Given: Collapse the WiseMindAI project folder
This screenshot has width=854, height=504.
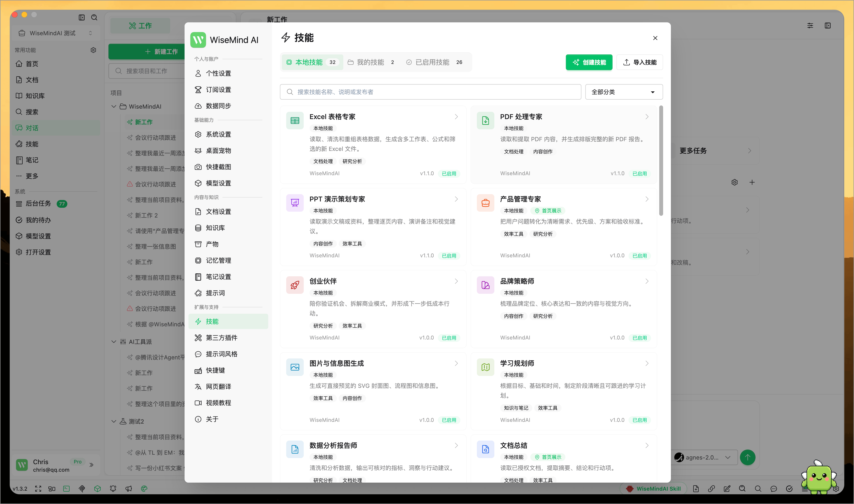Looking at the screenshot, I should [114, 106].
